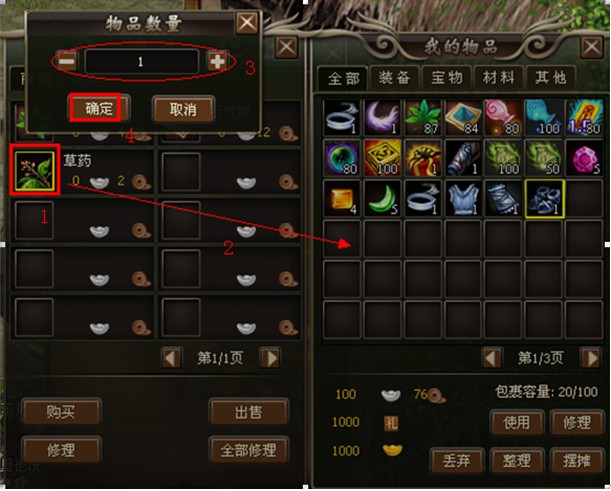Click the blue vest armor item

(463, 198)
